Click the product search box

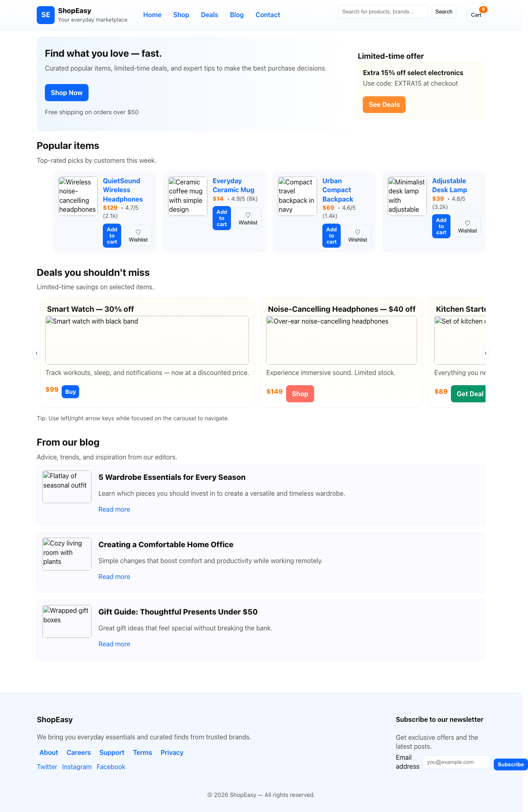pyautogui.click(x=382, y=11)
